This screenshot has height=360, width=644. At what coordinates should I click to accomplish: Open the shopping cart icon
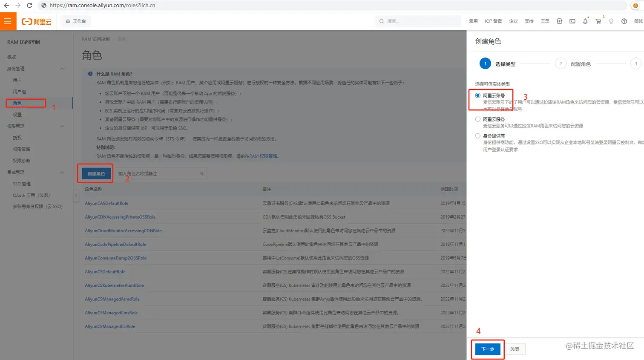(x=598, y=21)
